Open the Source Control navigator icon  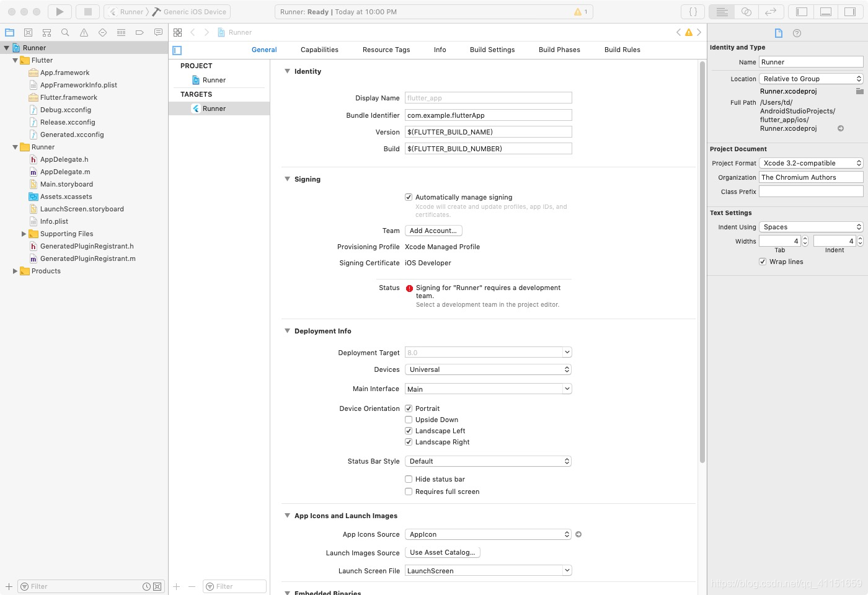coord(28,32)
